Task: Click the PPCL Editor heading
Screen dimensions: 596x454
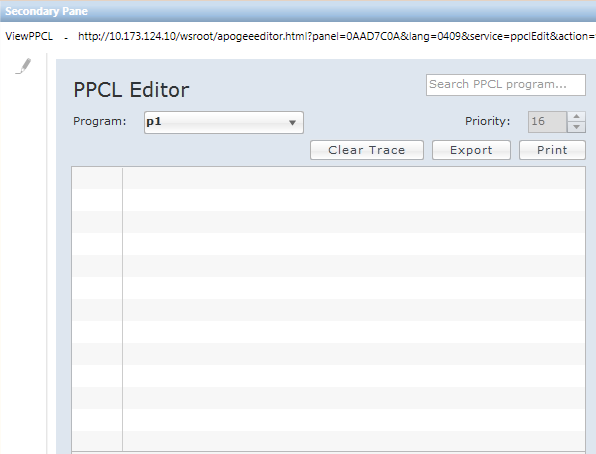Action: point(131,90)
